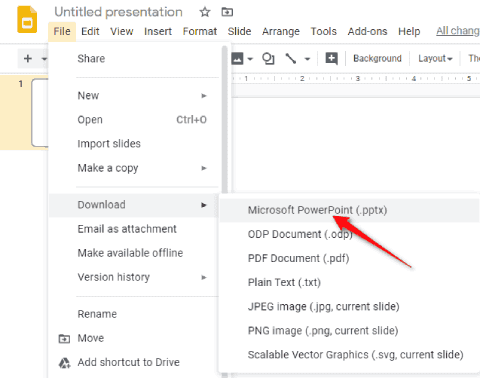This screenshot has width=480, height=378.
Task: Open the Tools menu
Action: click(323, 31)
